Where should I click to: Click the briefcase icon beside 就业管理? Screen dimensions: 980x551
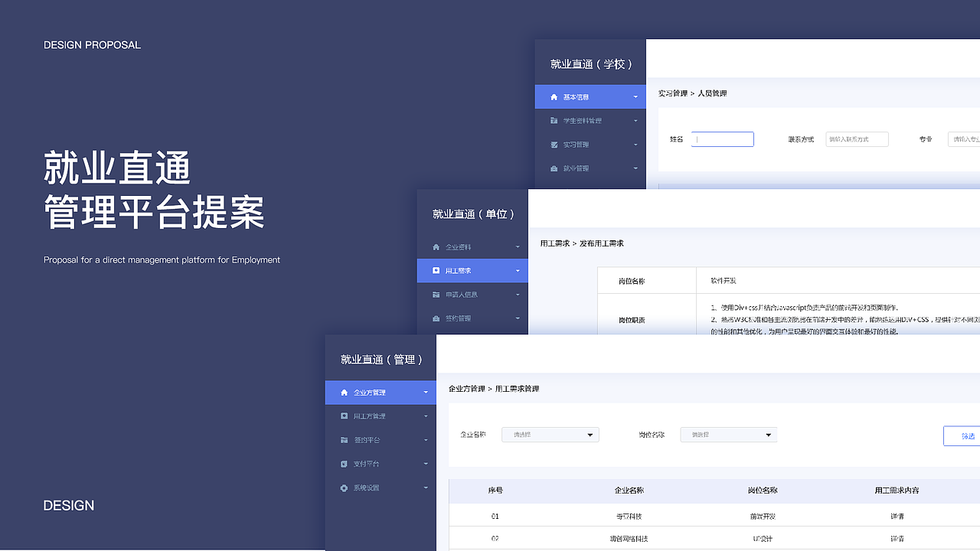point(554,168)
